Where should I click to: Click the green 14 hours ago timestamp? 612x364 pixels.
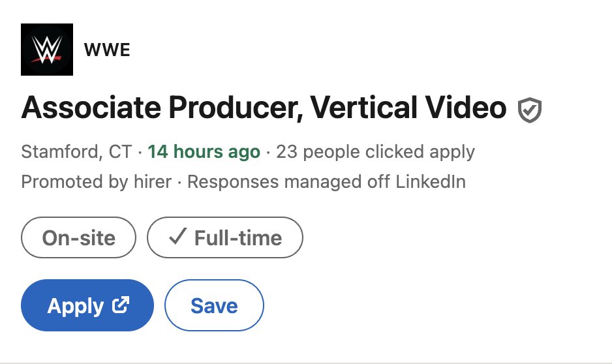coord(204,151)
